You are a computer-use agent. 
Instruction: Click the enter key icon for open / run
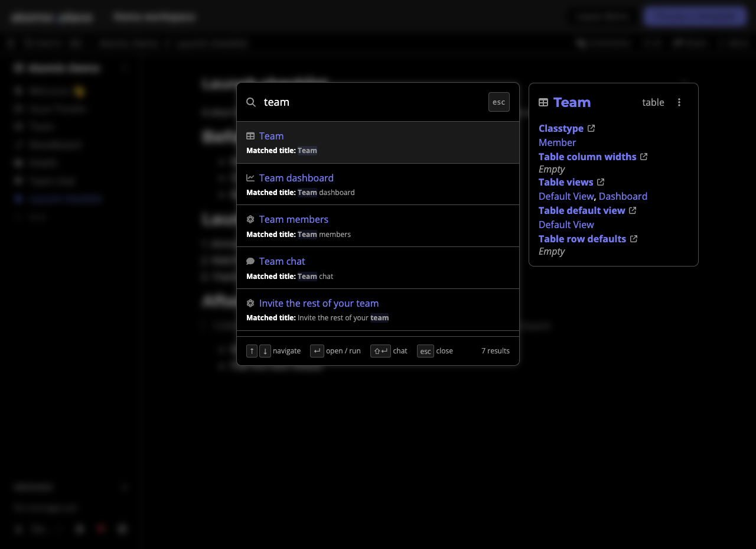pyautogui.click(x=317, y=351)
